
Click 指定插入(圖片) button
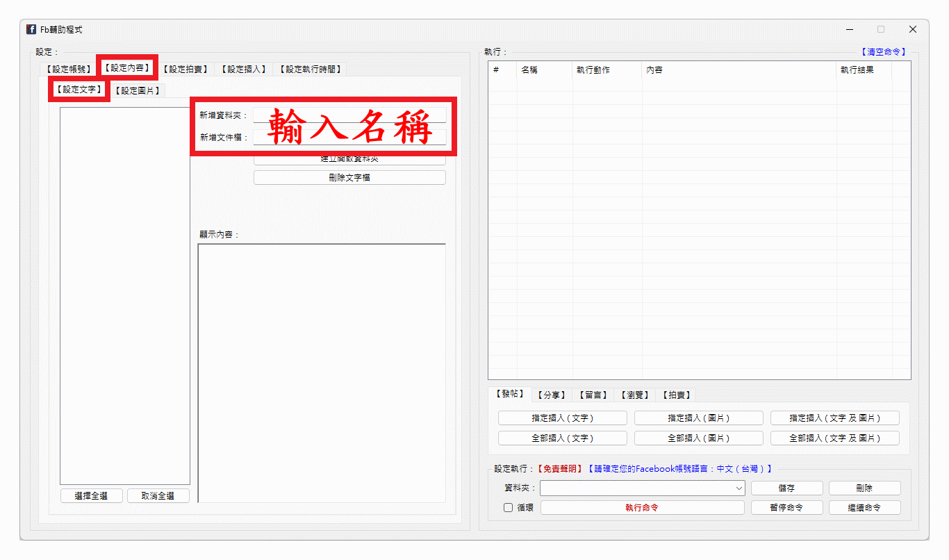(x=699, y=418)
